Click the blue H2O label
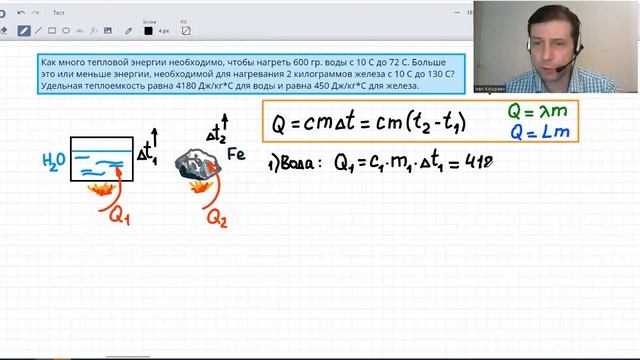Image resolution: width=640 pixels, height=360 pixels. click(54, 161)
